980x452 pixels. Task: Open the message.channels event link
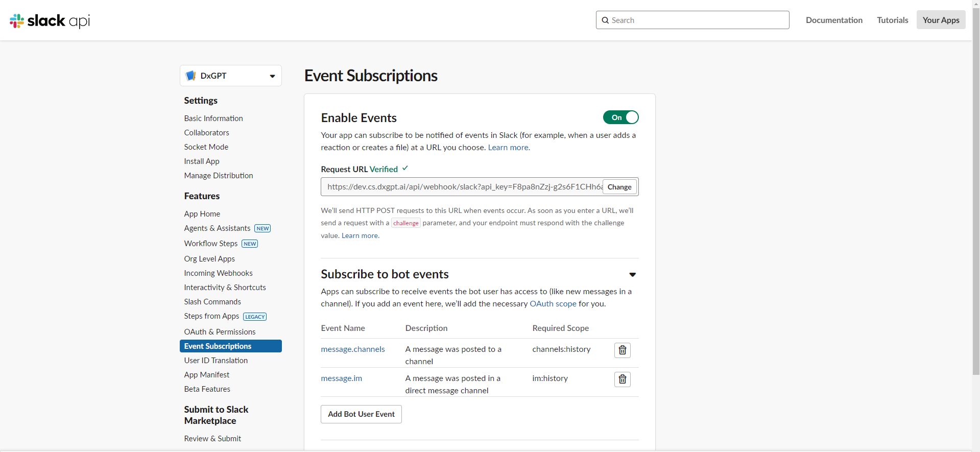353,349
